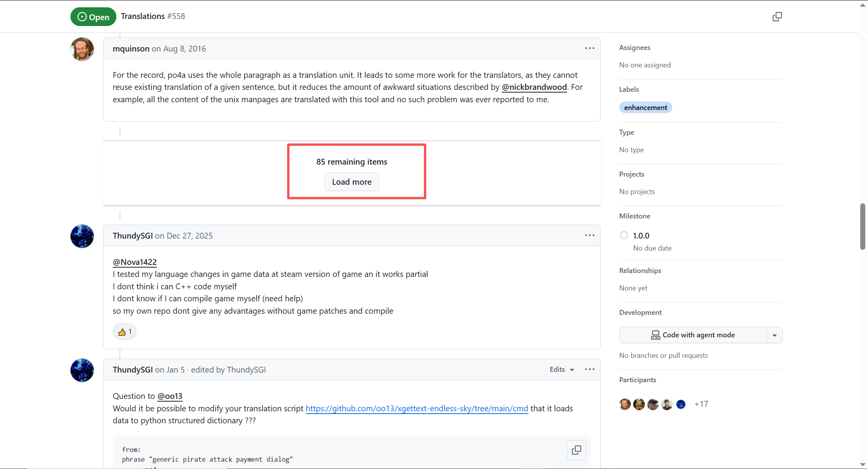Viewport: 868px width, 469px height.
Task: Open mquinson comment options menu
Action: (x=589, y=48)
